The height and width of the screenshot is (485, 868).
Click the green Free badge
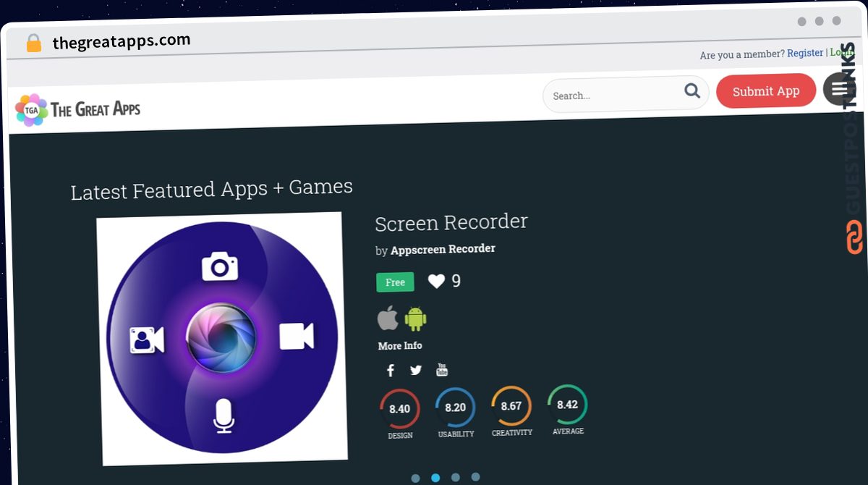tap(395, 282)
